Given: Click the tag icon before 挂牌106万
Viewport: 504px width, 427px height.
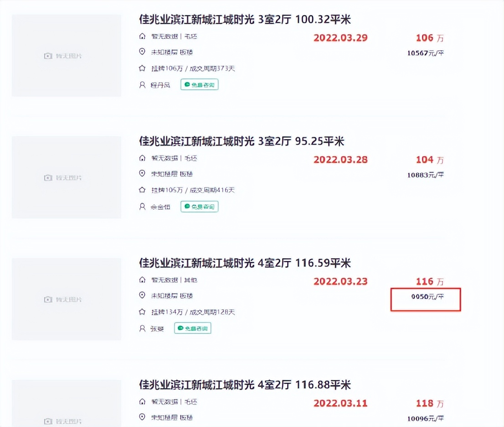Looking at the screenshot, I should pos(142,68).
